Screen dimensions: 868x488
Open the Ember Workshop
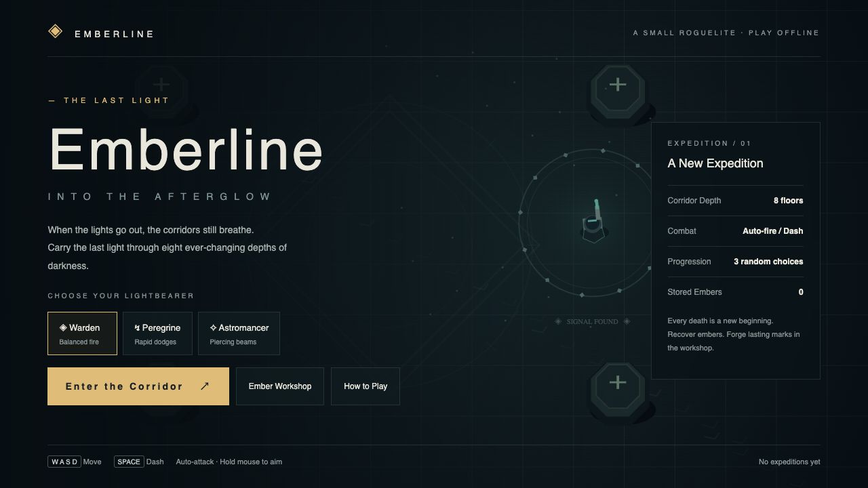point(280,386)
